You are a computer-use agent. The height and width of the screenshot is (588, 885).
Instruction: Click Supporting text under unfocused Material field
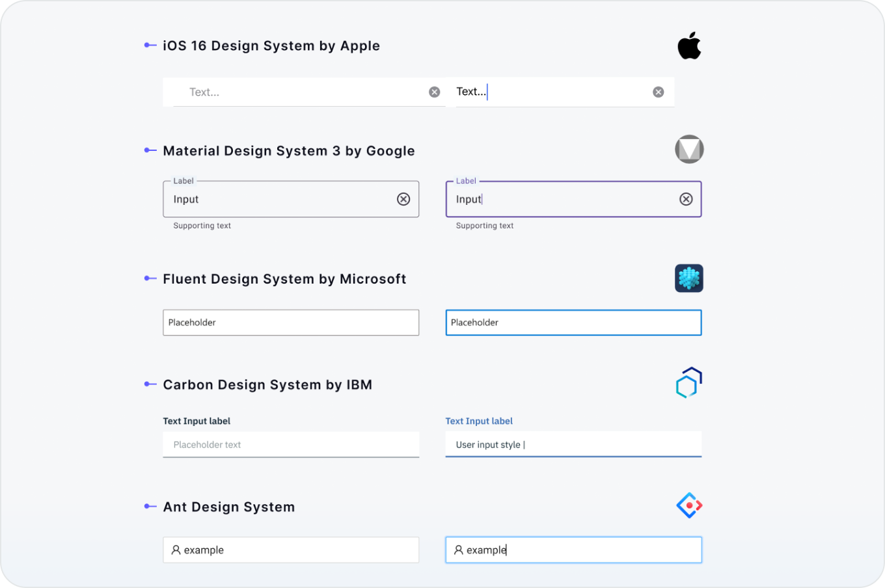coord(202,226)
